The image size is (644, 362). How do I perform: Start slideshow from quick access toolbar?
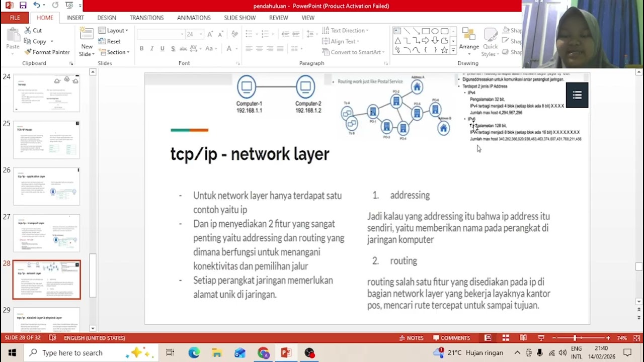69,5
